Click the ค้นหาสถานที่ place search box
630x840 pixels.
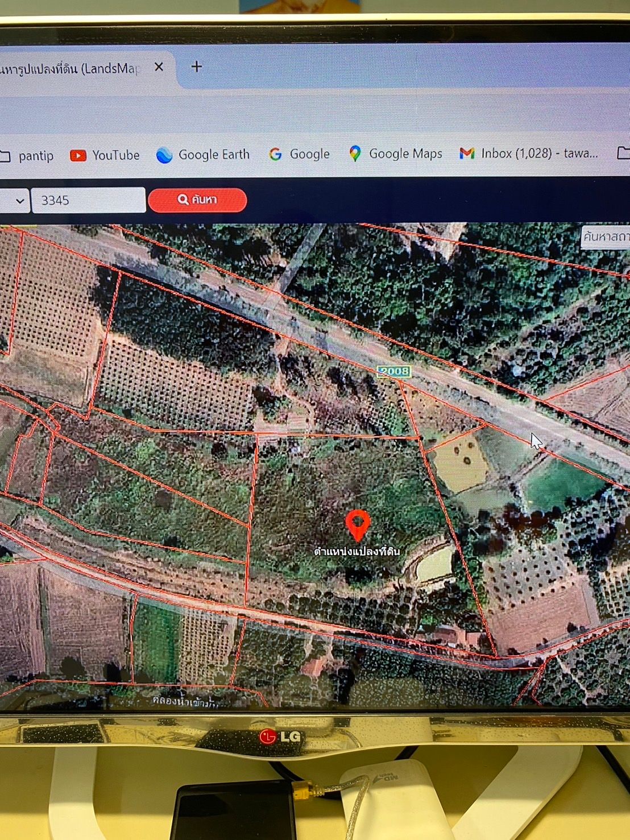tap(606, 237)
